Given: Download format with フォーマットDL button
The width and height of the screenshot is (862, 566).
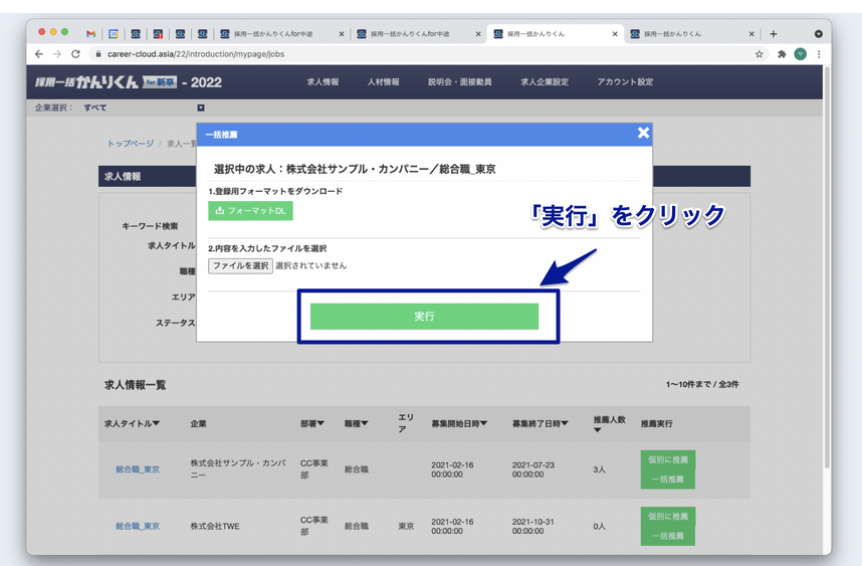Looking at the screenshot, I should coord(250,210).
